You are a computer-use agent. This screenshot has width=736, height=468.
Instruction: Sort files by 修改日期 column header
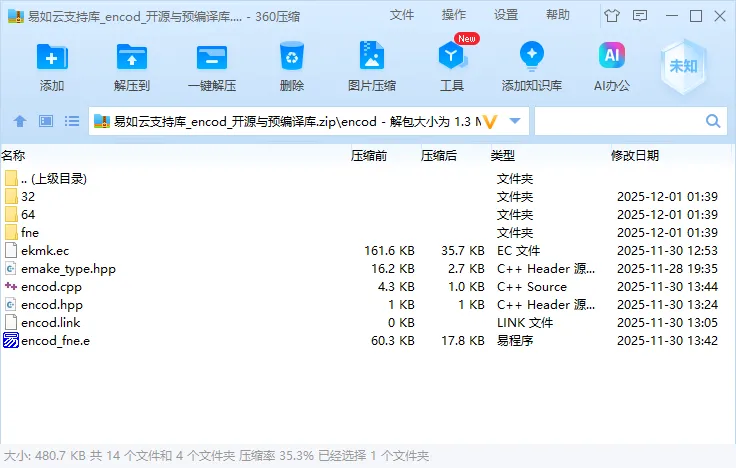pyautogui.click(x=635, y=155)
